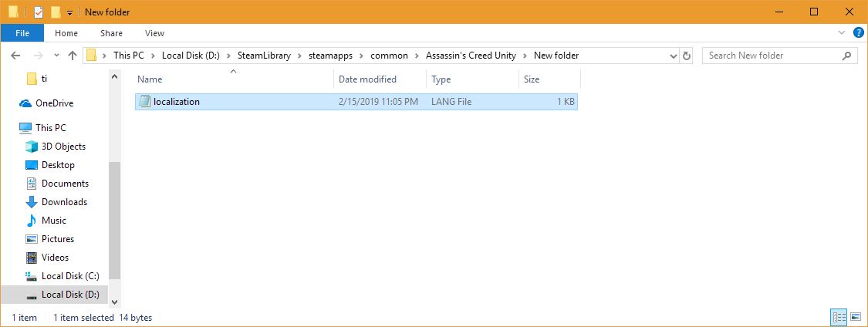Sort files by Date modified column
868x327 pixels.
pos(367,79)
